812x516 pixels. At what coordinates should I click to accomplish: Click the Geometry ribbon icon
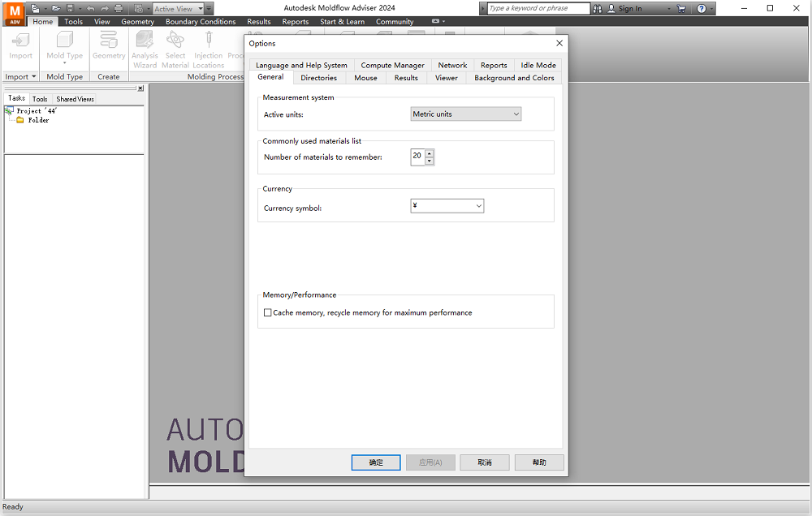[109, 41]
